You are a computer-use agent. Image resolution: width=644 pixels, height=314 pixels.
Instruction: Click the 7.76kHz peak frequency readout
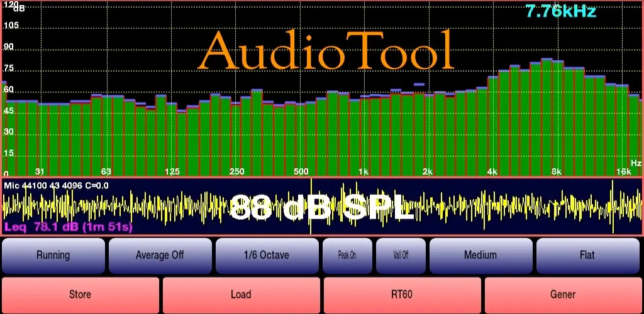click(560, 11)
